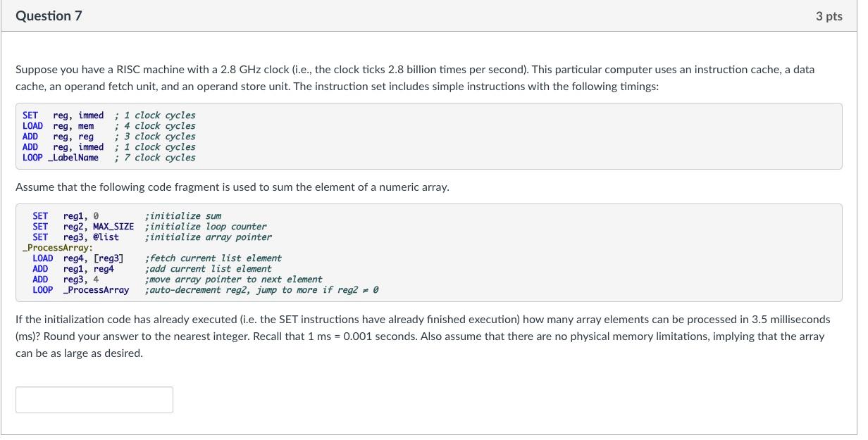The image size is (868, 440).
Task: Click the answer input field
Action: [94, 399]
